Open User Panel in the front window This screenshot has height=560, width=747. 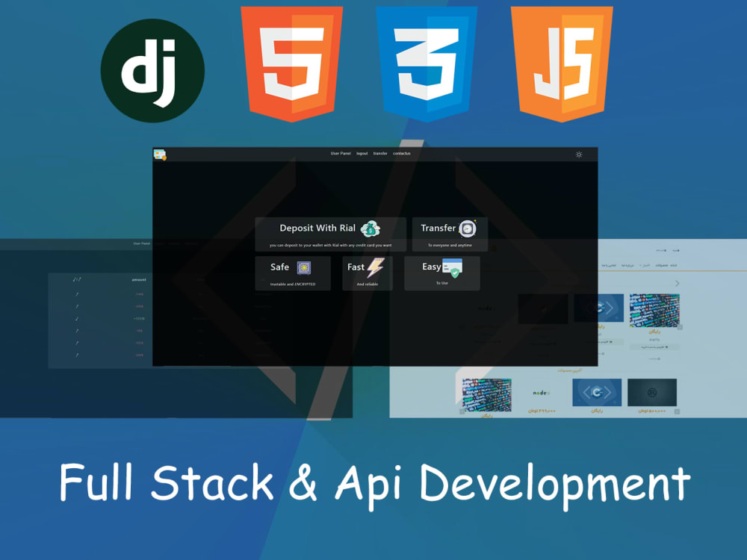point(341,153)
